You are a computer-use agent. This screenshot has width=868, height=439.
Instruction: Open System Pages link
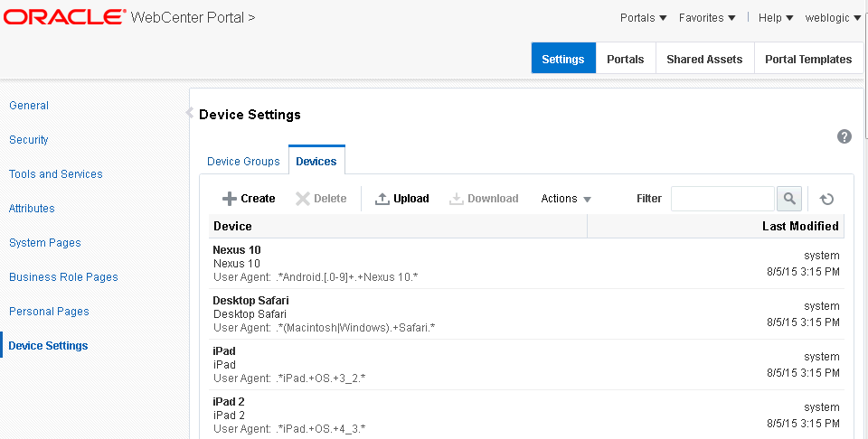(x=45, y=243)
